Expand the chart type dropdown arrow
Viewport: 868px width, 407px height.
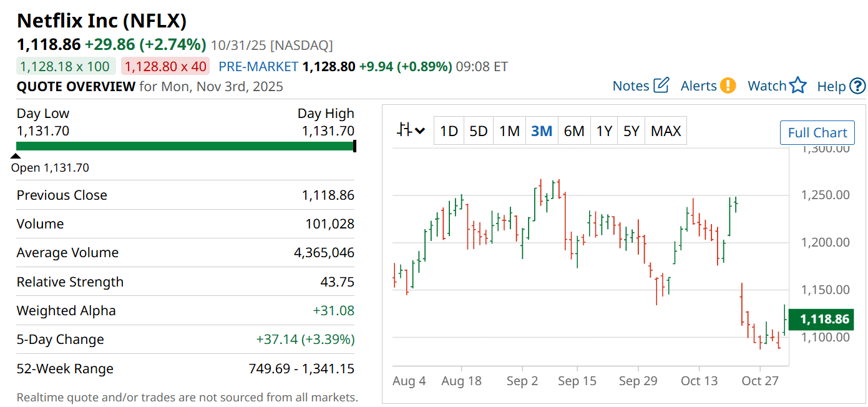(420, 131)
